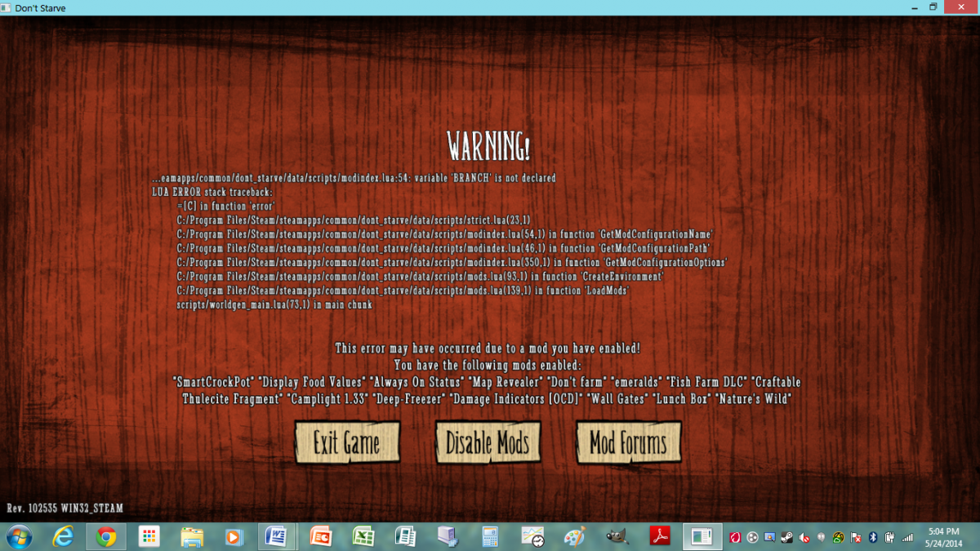Click the Disable Mods button

(x=488, y=443)
